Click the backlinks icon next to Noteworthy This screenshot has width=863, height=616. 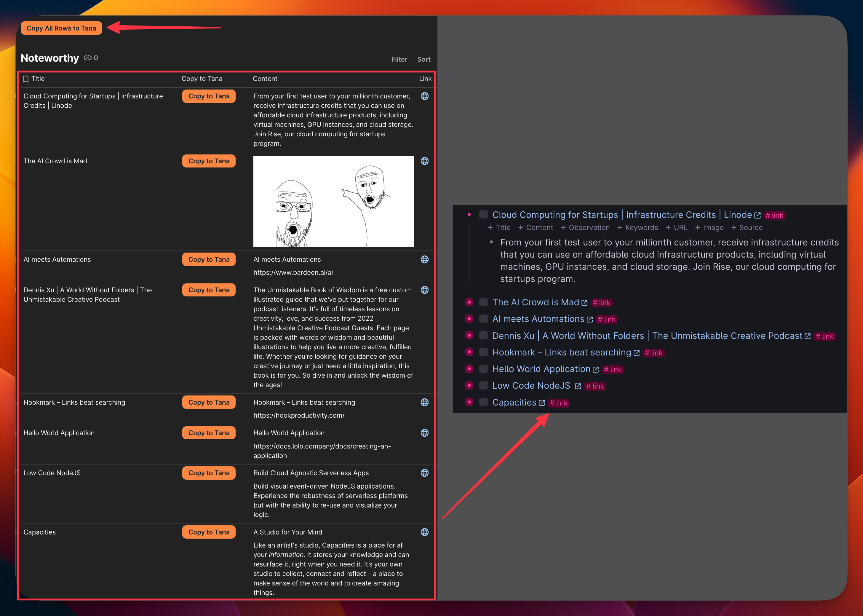pyautogui.click(x=88, y=58)
